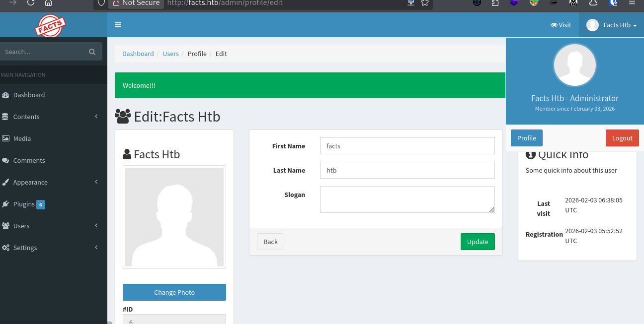Expand the Settings submenu
This screenshot has width=644, height=324.
point(25,248)
